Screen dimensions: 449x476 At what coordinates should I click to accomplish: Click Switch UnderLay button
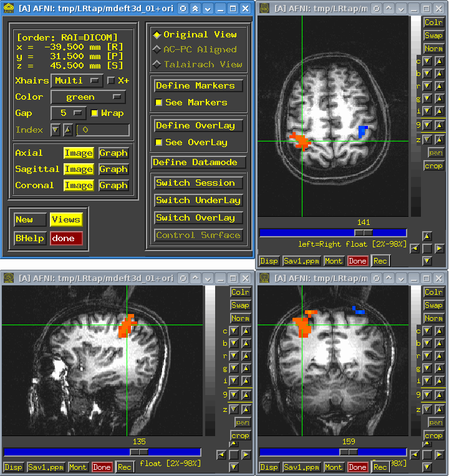(198, 201)
